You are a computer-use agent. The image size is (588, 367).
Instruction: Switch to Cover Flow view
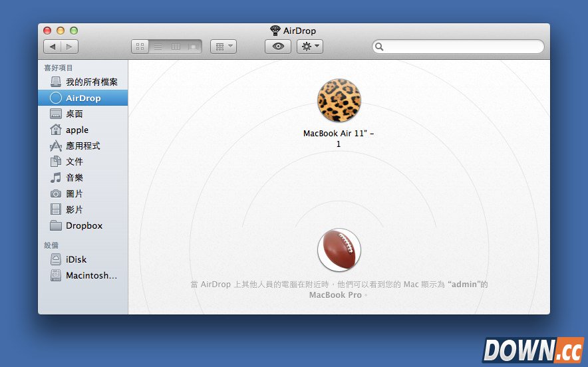click(193, 47)
